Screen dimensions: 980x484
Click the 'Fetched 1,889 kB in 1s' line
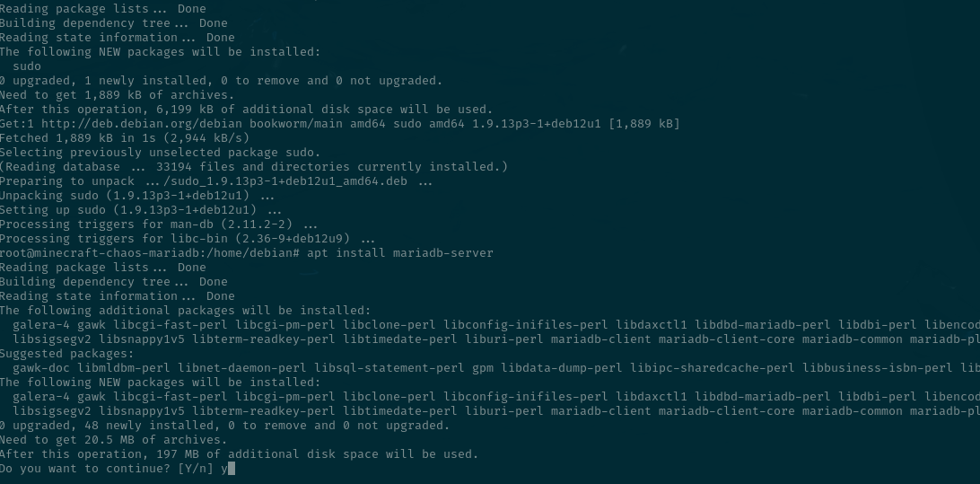pos(125,138)
